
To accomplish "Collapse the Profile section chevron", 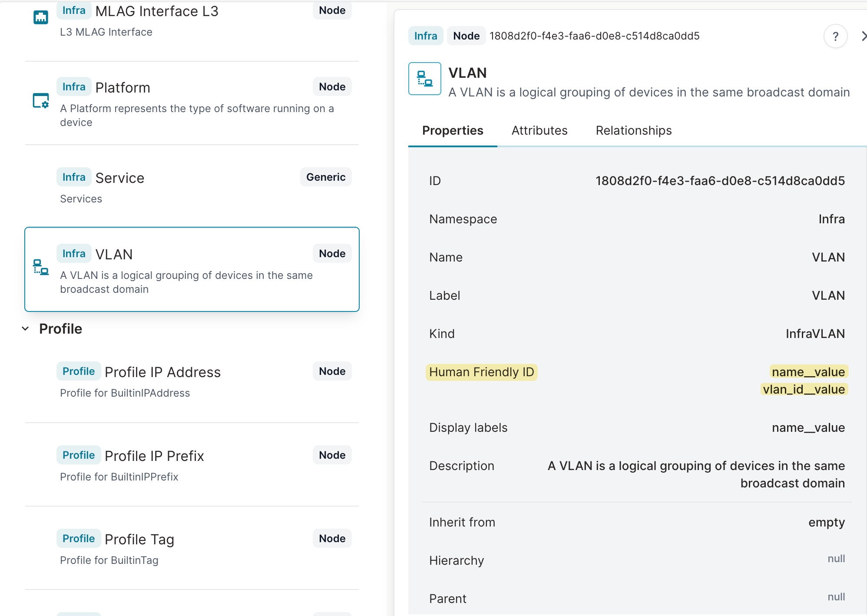I will [26, 329].
